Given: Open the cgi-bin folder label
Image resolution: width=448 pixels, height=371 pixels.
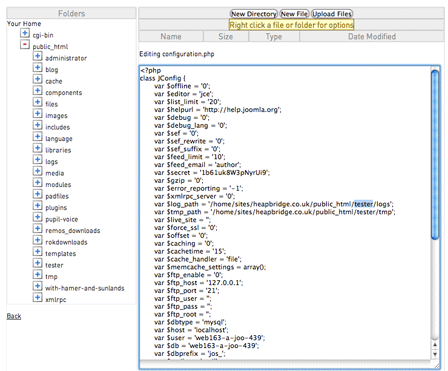Looking at the screenshot, I should 43,35.
